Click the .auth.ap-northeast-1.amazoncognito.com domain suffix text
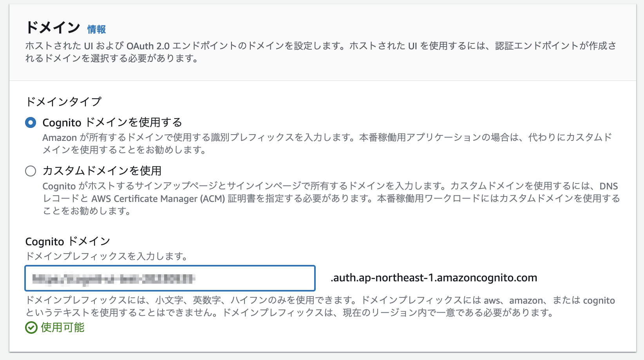644x360 pixels. click(433, 278)
